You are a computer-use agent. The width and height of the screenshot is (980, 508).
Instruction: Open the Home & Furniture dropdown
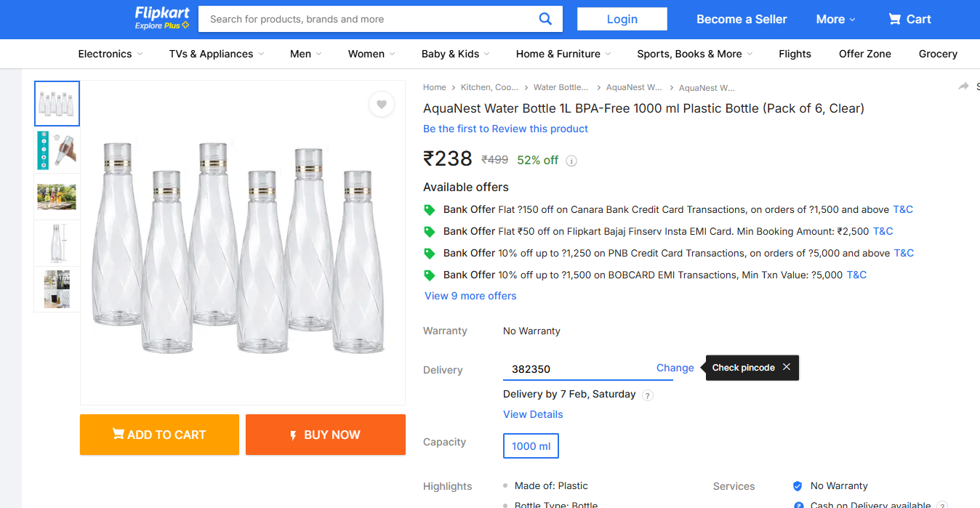click(563, 54)
